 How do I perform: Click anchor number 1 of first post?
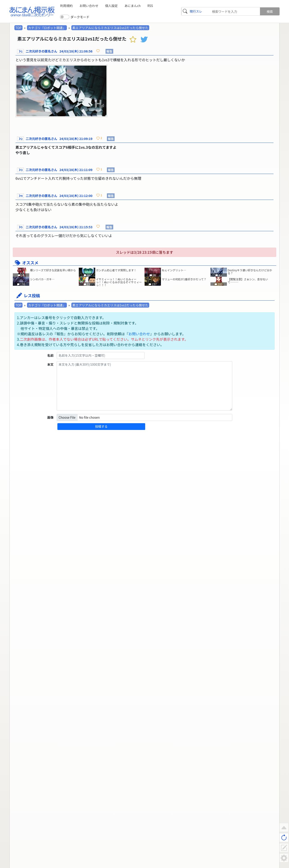click(20, 51)
